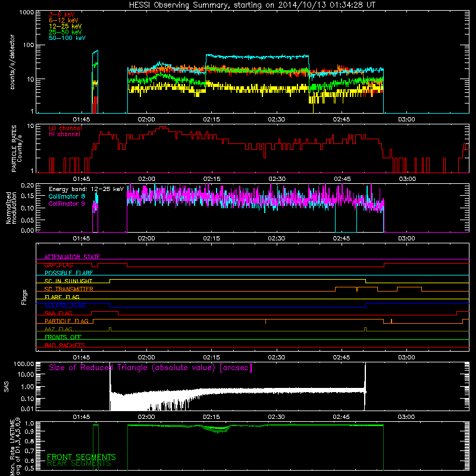Select the 50-100 keV legend entry
Viewport: 476px width, 476px height.
[x=67, y=38]
